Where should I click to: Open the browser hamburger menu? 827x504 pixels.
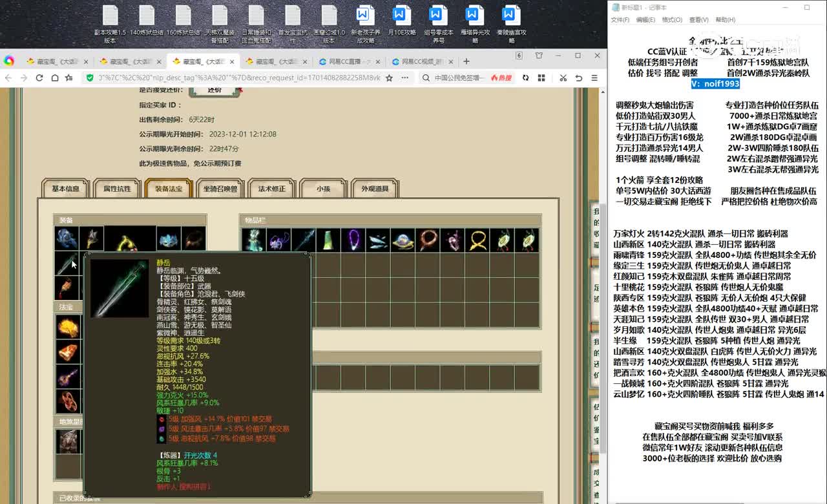point(594,78)
